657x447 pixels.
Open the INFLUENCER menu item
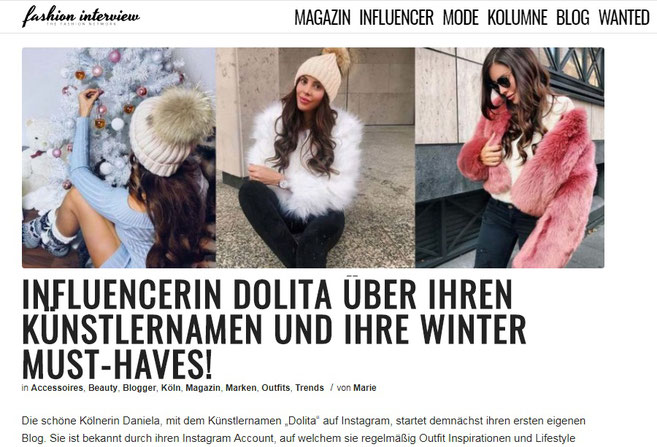point(396,18)
